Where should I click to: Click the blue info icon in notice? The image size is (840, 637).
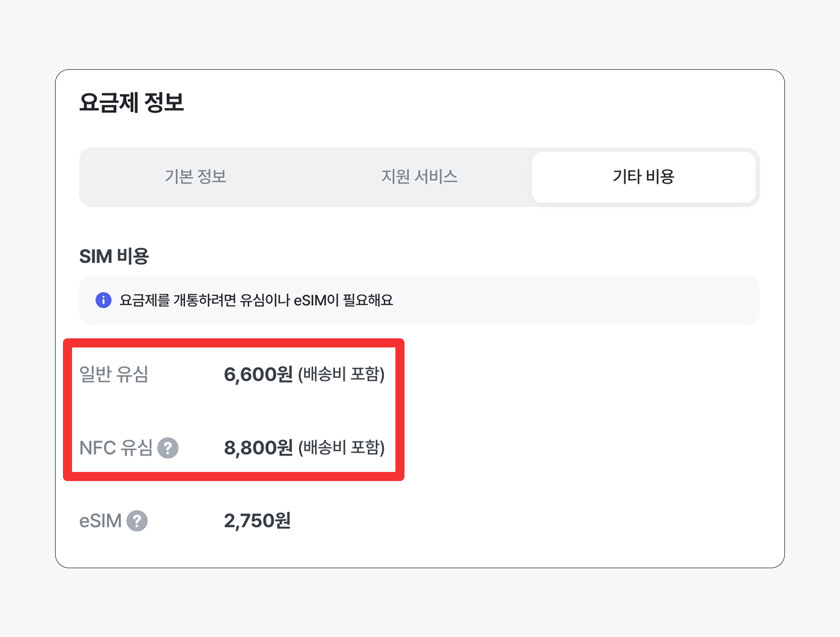pos(103,300)
